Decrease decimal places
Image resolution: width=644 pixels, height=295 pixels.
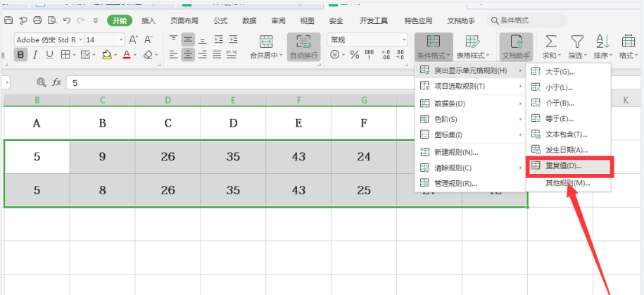coord(399,55)
